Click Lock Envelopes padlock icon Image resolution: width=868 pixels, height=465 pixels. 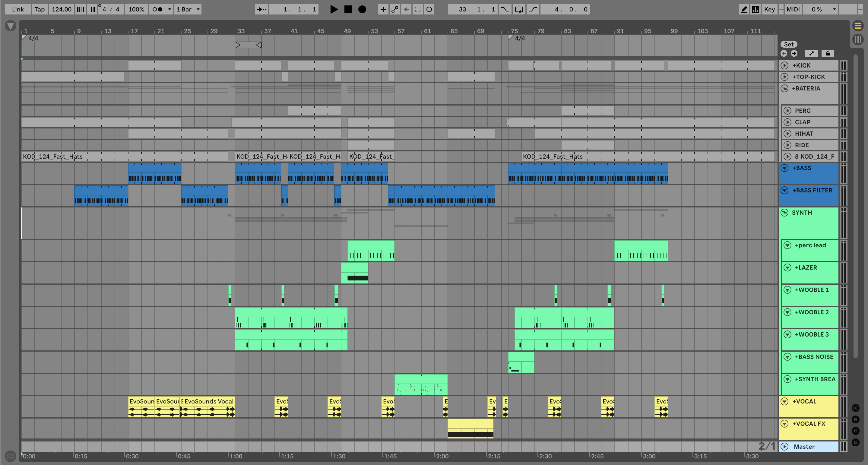coord(828,53)
